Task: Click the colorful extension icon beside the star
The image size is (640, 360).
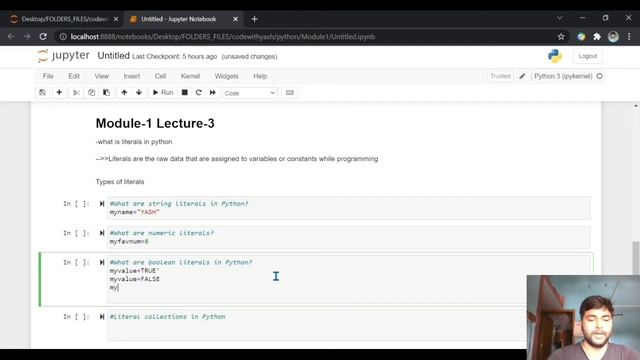Action: point(581,37)
